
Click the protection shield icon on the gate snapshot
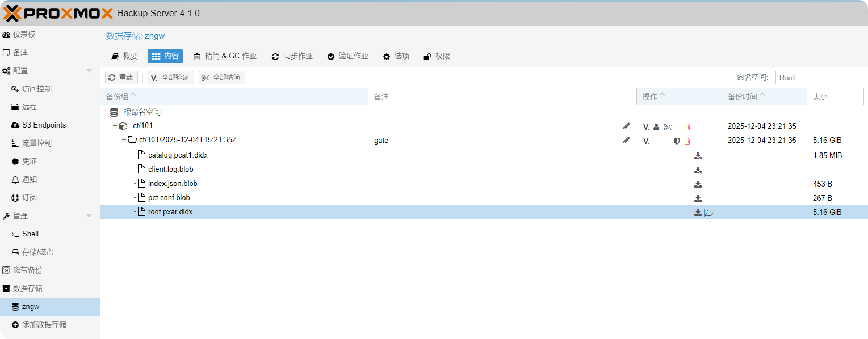(676, 141)
